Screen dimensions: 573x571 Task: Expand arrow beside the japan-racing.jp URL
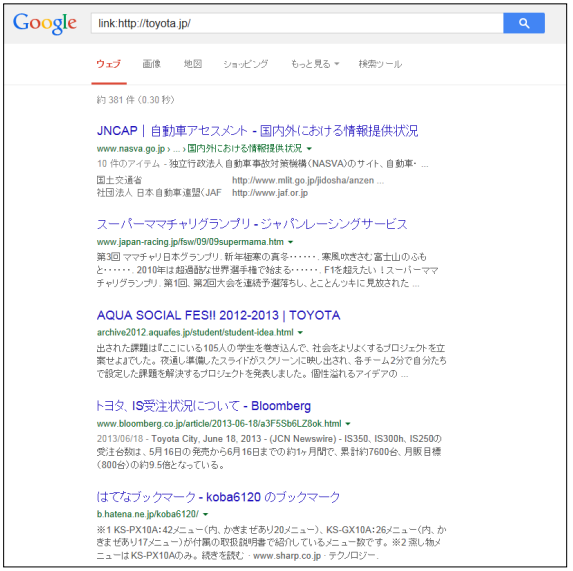291,242
